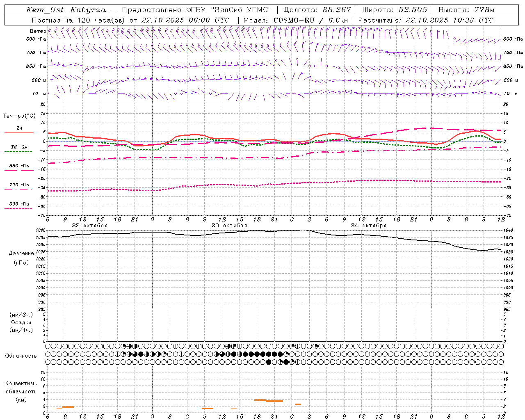Click the Рассчитано: 22.10.2025 10:38 UTC text

coord(426,20)
